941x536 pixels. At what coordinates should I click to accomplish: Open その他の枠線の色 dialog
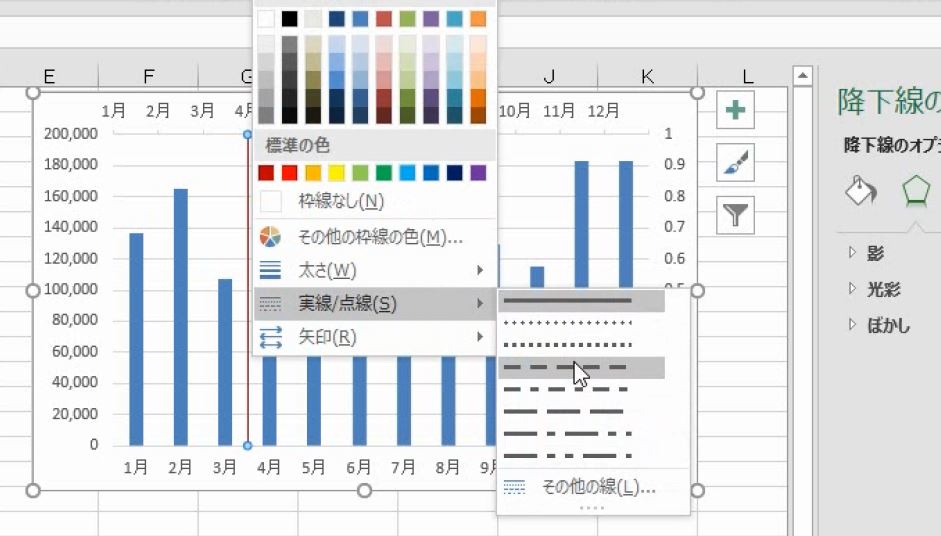(x=374, y=237)
